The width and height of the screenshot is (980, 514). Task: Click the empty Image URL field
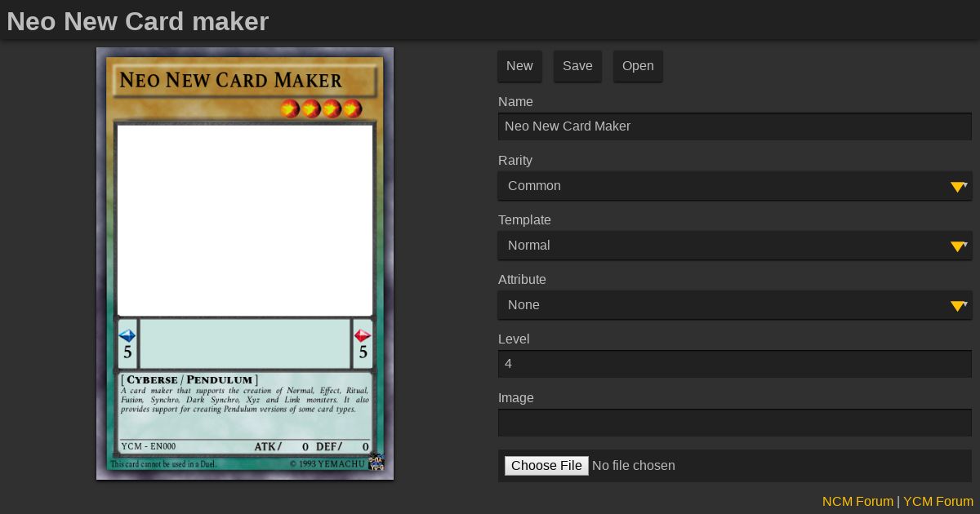click(x=735, y=423)
